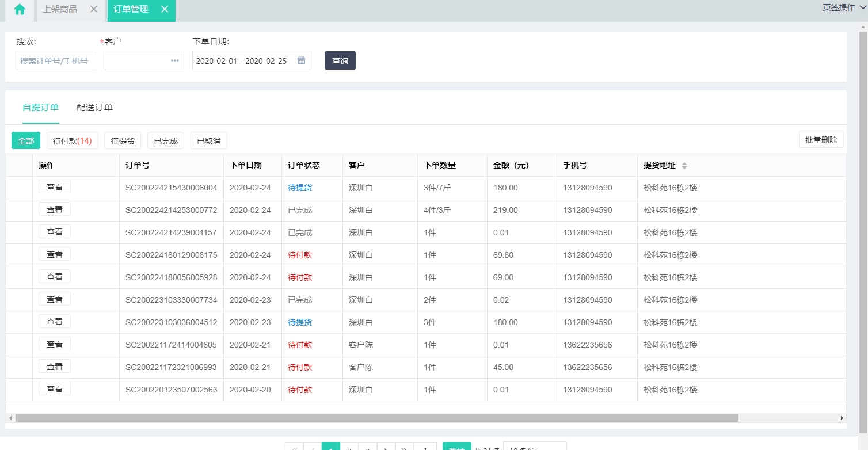Focus the 搜索订单号/手机号 input

point(56,60)
